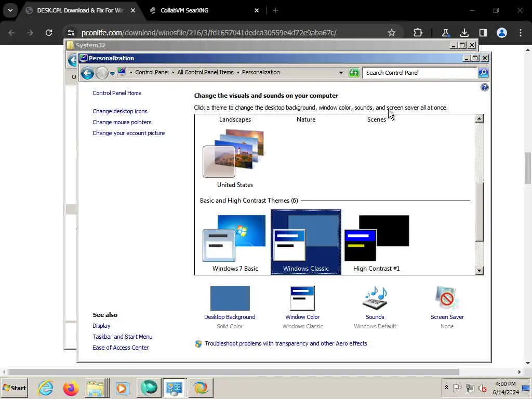Open Firefox from taskbar

click(x=71, y=388)
